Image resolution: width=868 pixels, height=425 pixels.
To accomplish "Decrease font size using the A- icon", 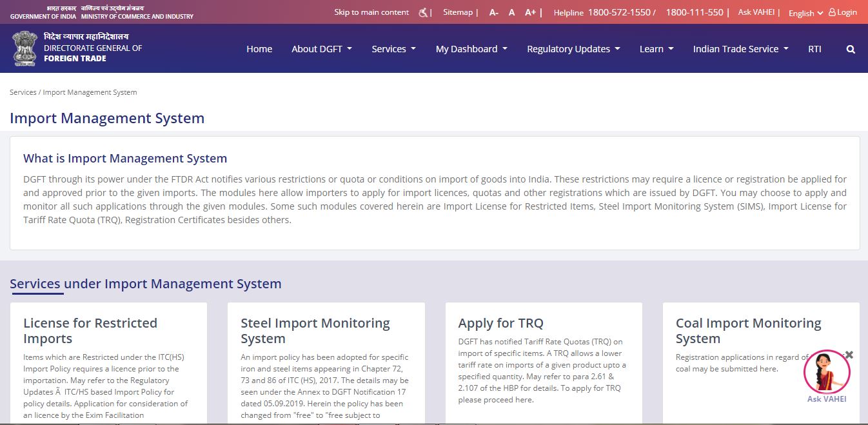I will point(493,12).
